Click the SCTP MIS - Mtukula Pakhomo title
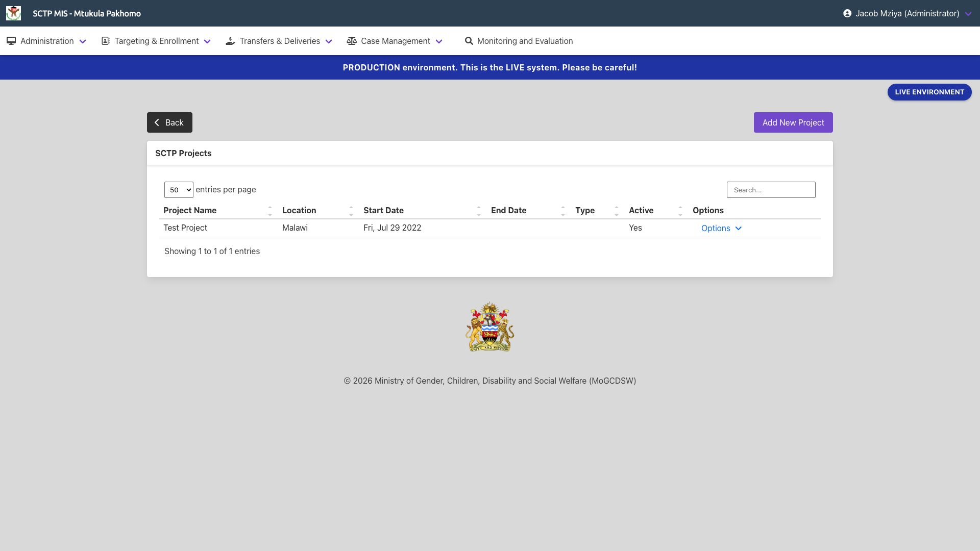 87,13
